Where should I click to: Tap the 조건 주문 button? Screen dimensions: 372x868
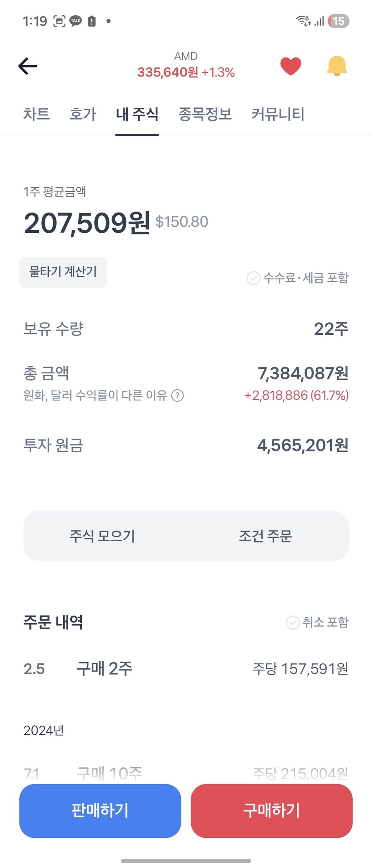click(x=265, y=536)
